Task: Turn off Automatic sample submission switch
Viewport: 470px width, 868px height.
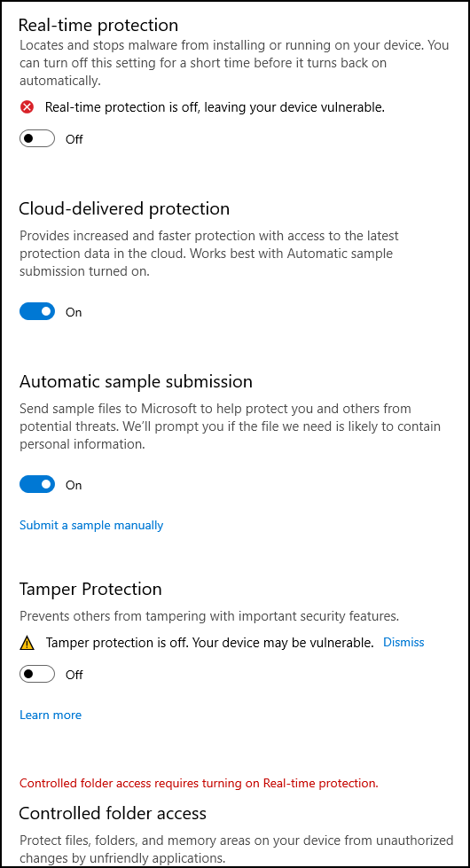Action: [x=37, y=484]
